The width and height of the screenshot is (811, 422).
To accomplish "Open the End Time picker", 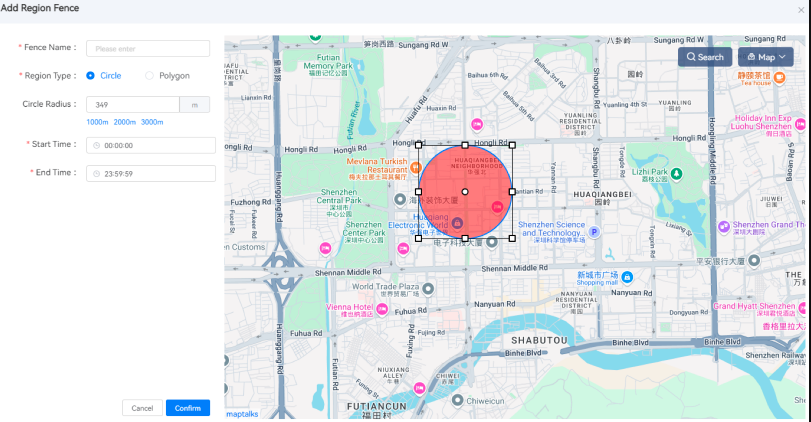I will pyautogui.click(x=151, y=173).
